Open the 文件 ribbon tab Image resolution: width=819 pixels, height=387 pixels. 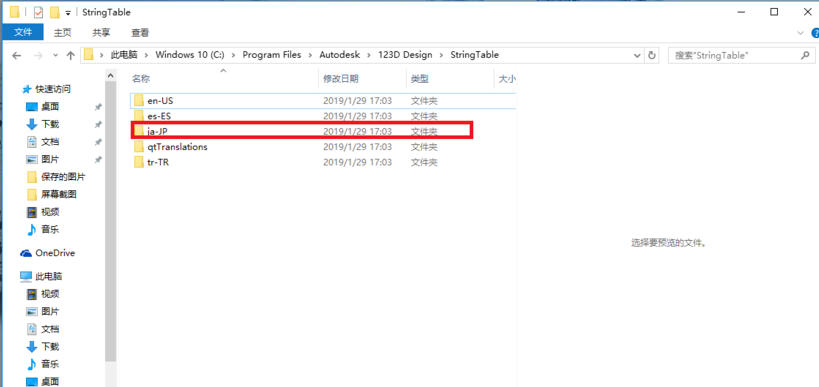pos(23,32)
